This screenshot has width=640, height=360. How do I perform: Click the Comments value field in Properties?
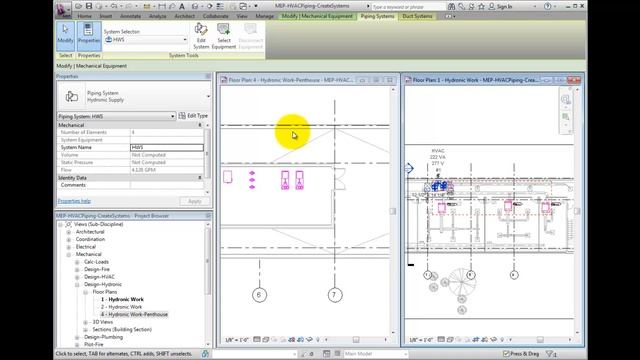click(x=167, y=185)
